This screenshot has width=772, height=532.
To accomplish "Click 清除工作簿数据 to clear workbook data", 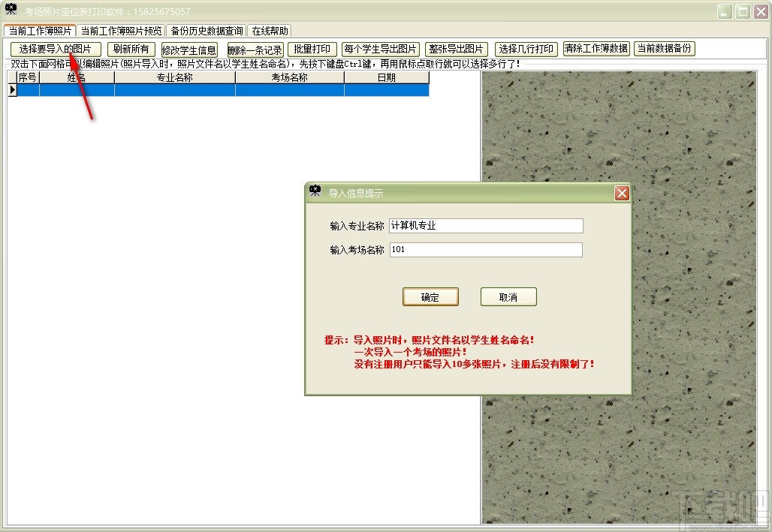I will (x=596, y=48).
